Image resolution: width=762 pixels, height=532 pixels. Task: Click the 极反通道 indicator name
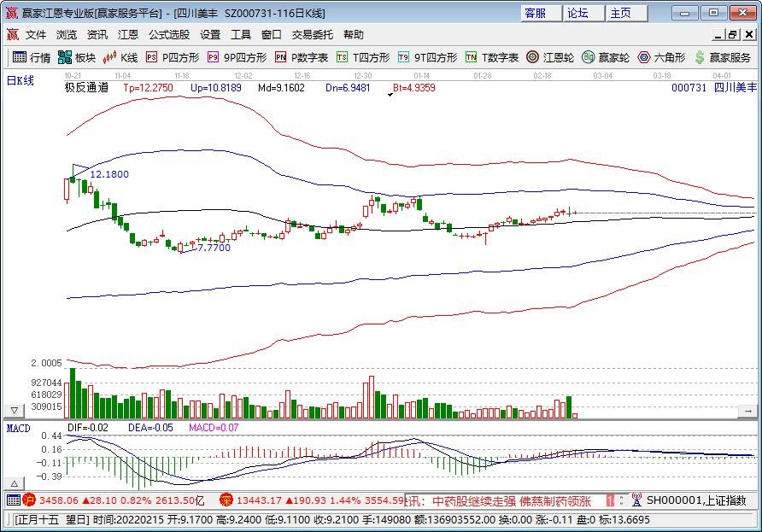[86, 87]
